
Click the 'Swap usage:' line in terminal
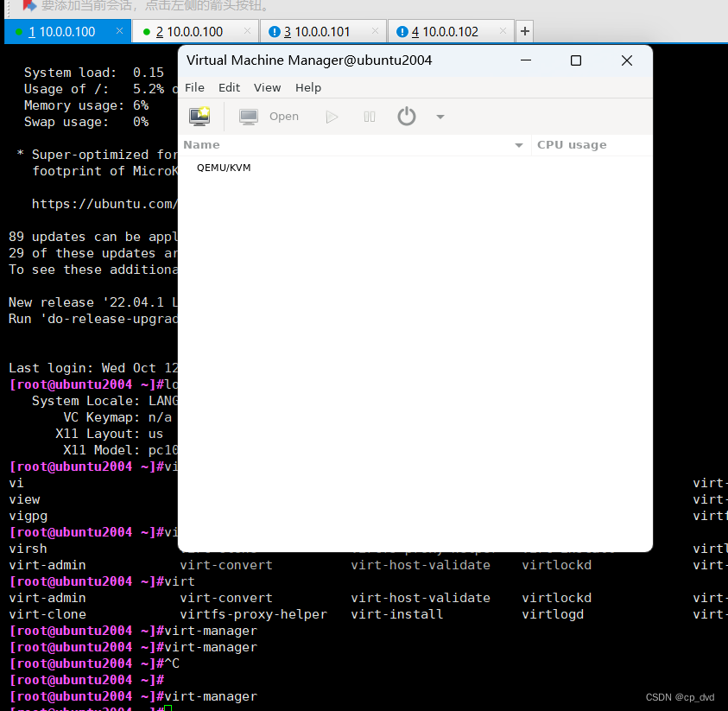click(86, 122)
